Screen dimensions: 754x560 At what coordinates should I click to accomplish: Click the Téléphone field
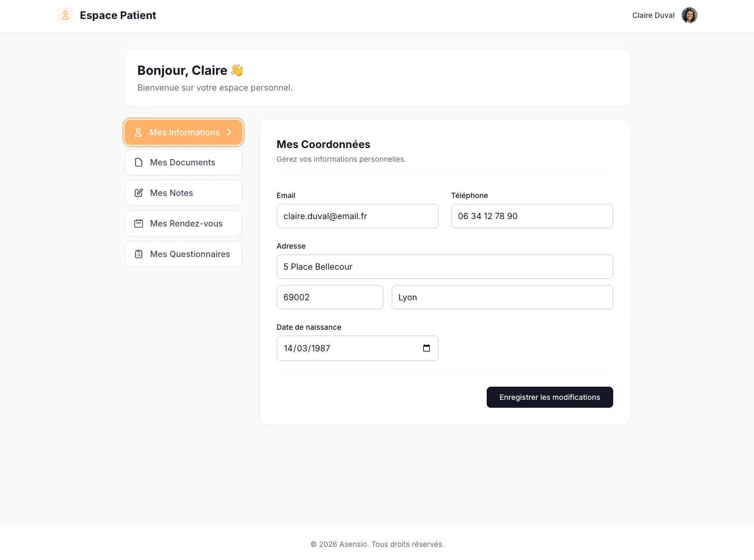pos(531,216)
